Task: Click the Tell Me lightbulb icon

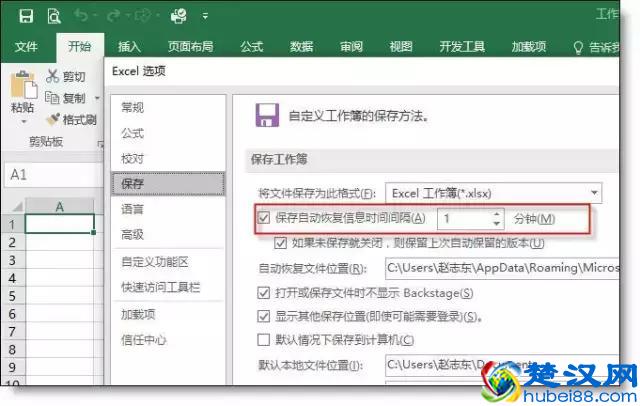Action: point(578,47)
